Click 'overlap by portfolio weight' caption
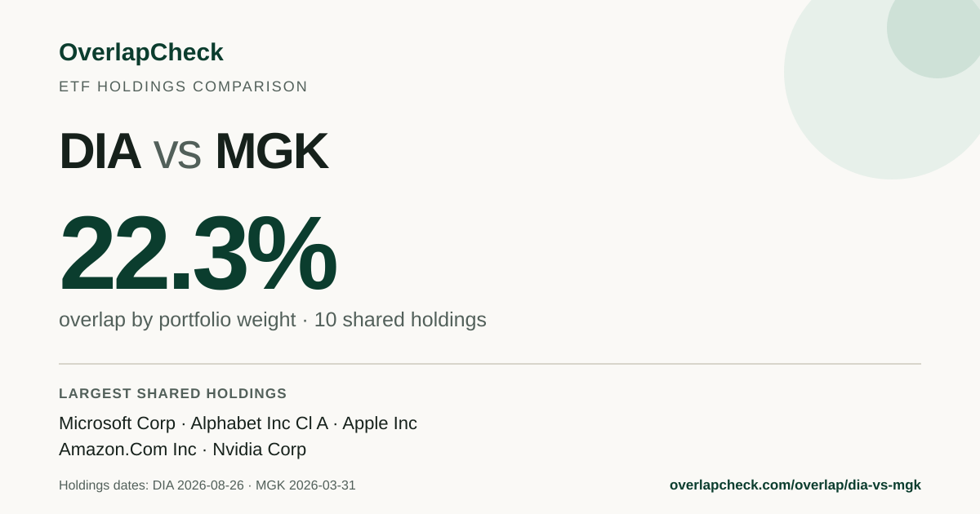 [177, 320]
